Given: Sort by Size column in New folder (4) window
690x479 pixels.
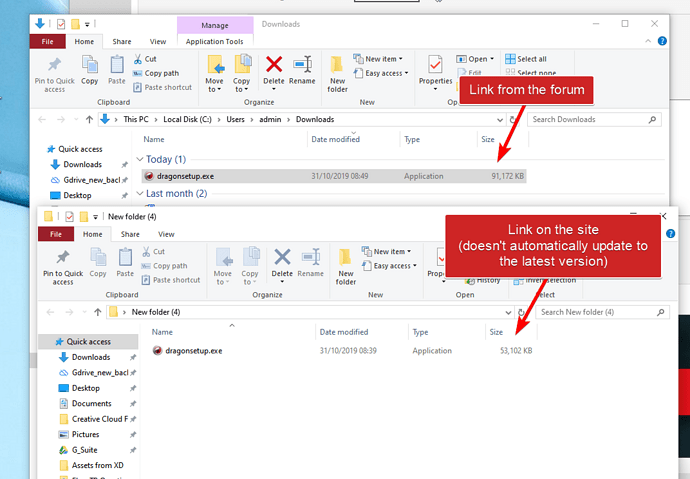Looking at the screenshot, I should (x=496, y=332).
